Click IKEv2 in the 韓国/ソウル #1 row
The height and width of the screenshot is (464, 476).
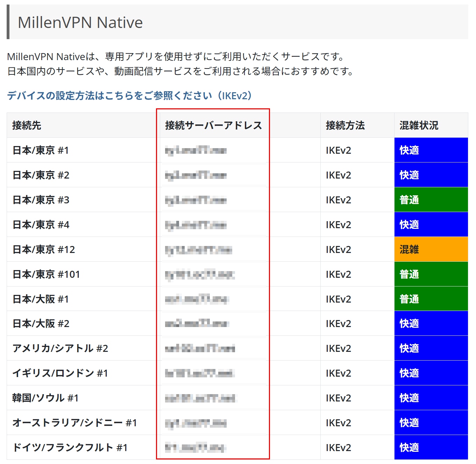[338, 398]
